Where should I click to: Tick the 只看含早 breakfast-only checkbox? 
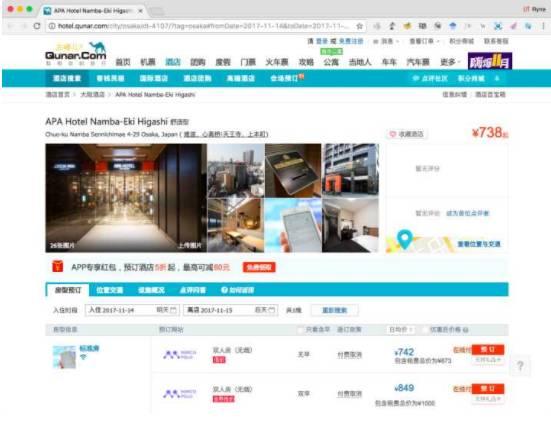click(x=300, y=330)
